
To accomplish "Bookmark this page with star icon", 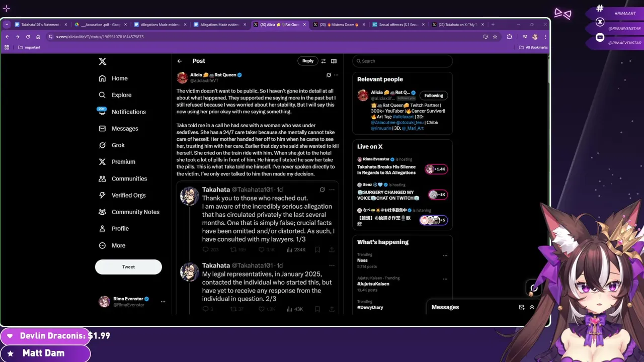I will 495,37.
